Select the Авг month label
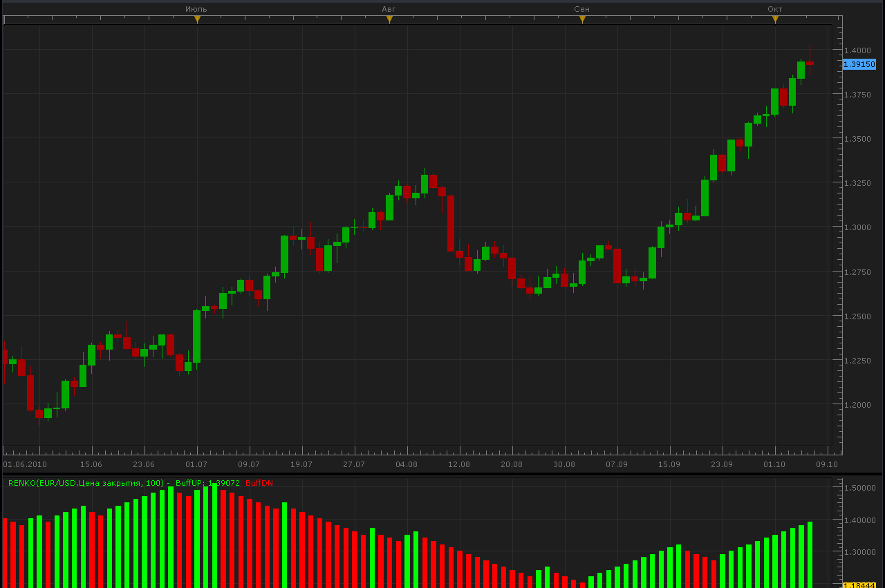Screen dimensions: 885x588 coord(389,9)
